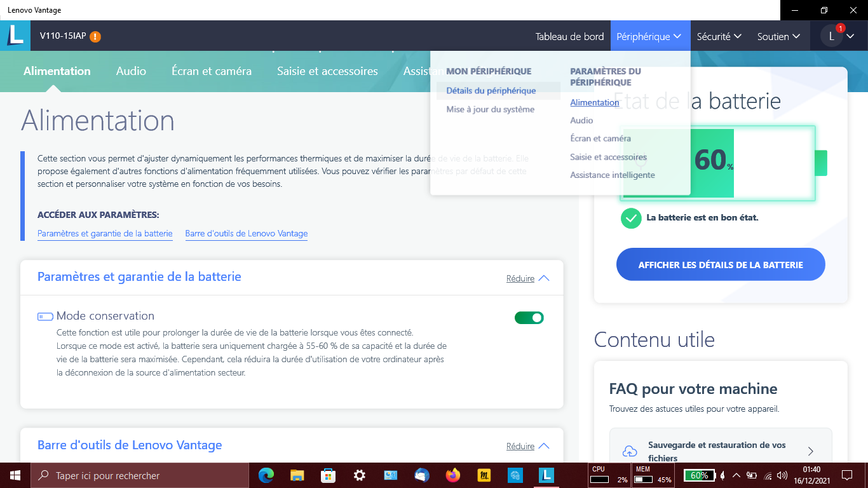Open the Soutien dropdown menu
This screenshot has width=868, height=488.
coord(779,37)
